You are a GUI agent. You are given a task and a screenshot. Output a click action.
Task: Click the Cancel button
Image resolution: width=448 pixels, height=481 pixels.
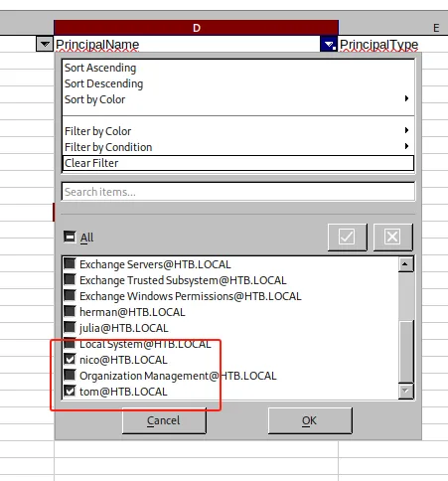click(164, 420)
